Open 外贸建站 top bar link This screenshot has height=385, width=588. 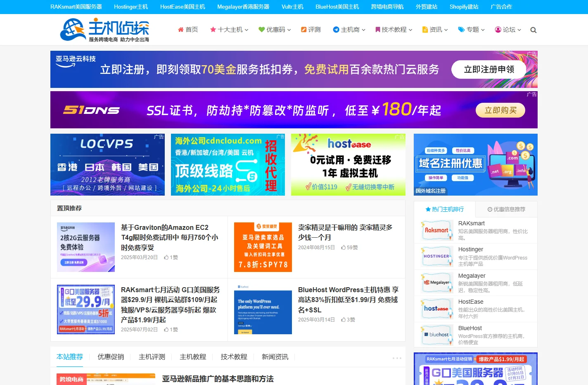click(x=427, y=7)
